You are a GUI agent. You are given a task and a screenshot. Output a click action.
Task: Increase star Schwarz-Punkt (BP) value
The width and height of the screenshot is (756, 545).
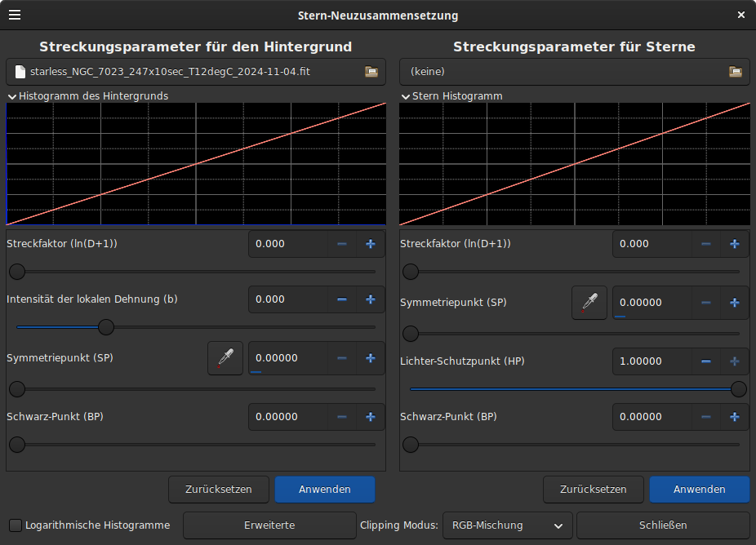point(734,417)
